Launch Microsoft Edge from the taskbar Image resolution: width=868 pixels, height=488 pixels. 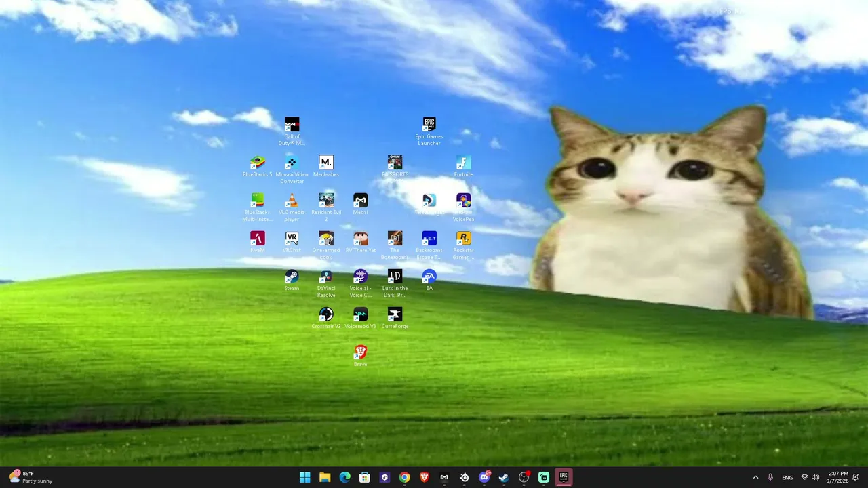point(344,477)
